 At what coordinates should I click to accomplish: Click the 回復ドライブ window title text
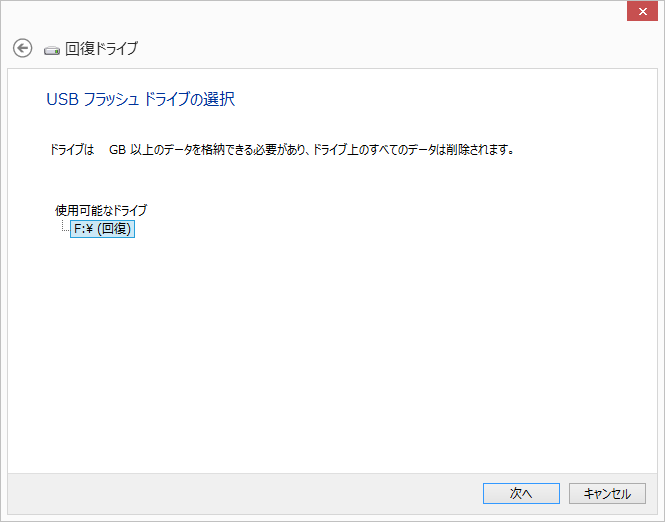coord(101,49)
